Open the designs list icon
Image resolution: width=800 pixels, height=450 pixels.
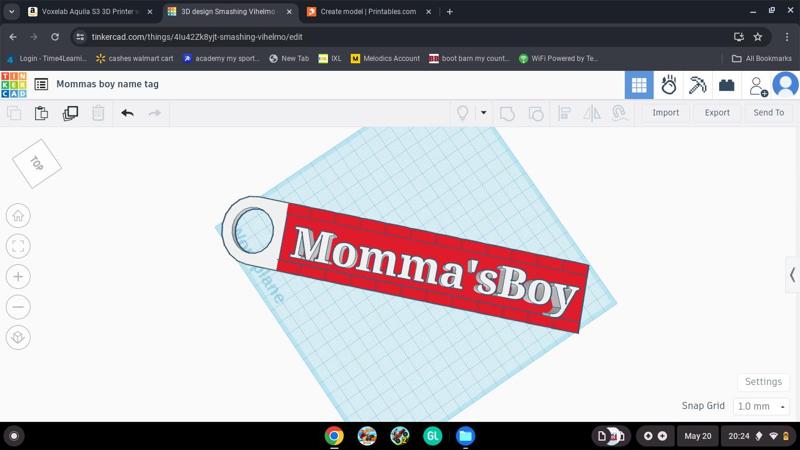pos(41,84)
